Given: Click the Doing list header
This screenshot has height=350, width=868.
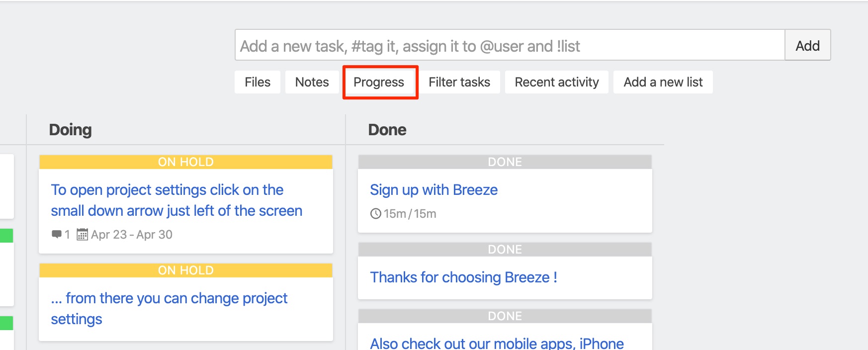Looking at the screenshot, I should tap(71, 130).
